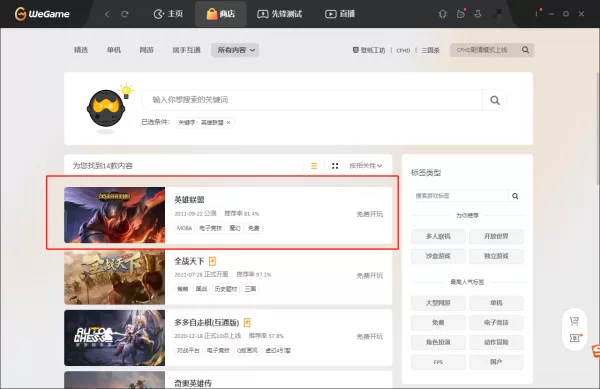The width and height of the screenshot is (600, 389).
Task: Open the message box icon with red dot
Action: 461,14
